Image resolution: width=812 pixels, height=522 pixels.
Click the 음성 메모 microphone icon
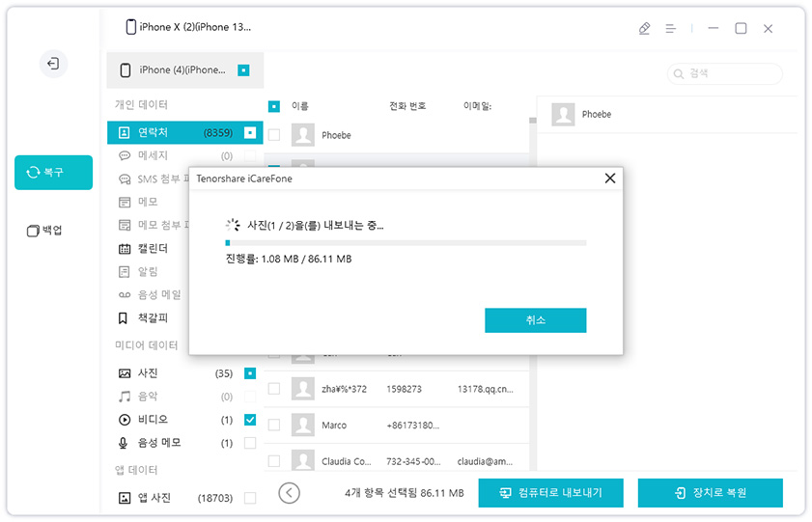124,443
